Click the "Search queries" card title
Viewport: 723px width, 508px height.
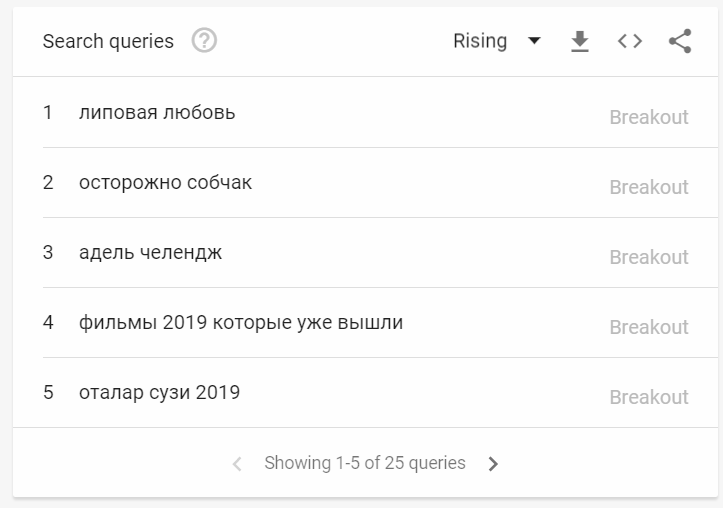(108, 41)
